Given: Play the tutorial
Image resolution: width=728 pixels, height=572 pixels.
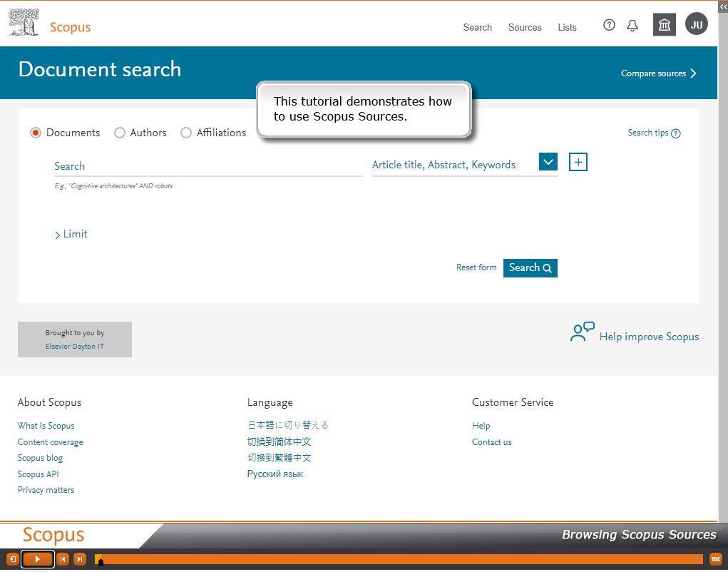Looking at the screenshot, I should coord(38,559).
